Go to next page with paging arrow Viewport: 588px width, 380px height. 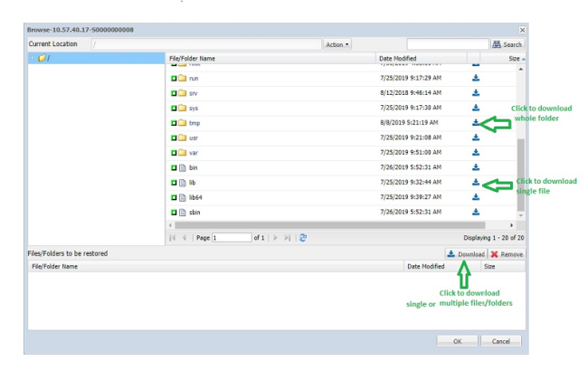(x=276, y=237)
